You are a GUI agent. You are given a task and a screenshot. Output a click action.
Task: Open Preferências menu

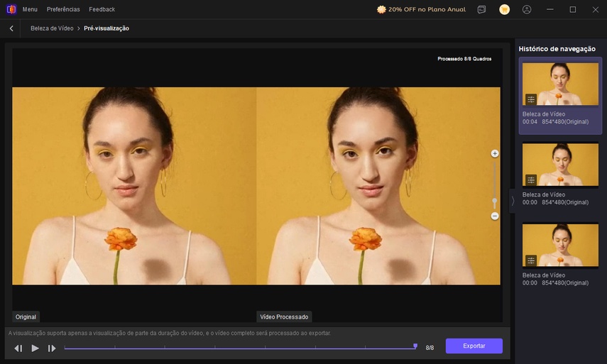coord(63,9)
